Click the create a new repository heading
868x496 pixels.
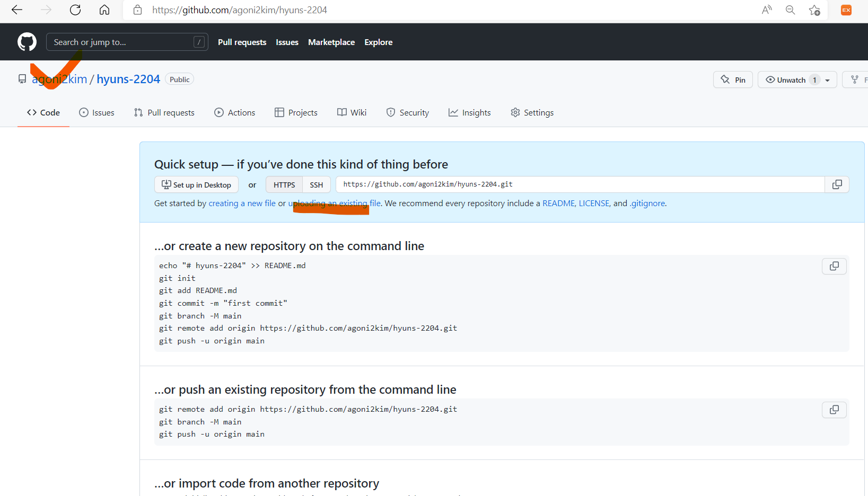[x=290, y=246]
